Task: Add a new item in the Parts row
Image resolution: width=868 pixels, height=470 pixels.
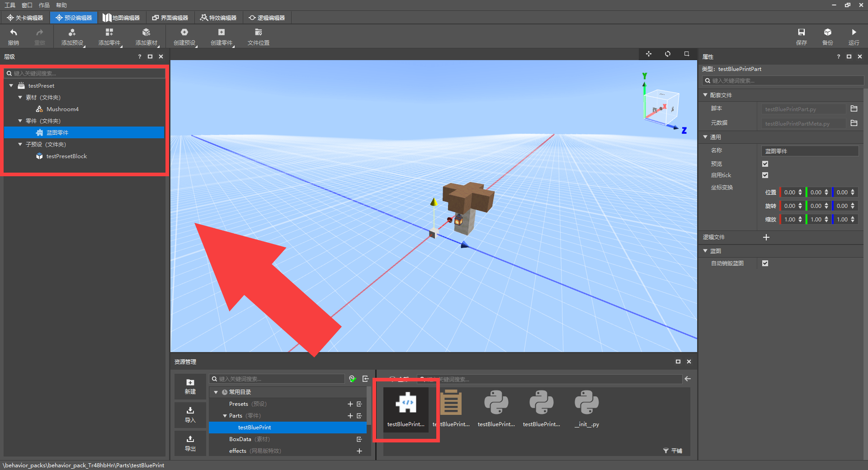Action: (350, 416)
